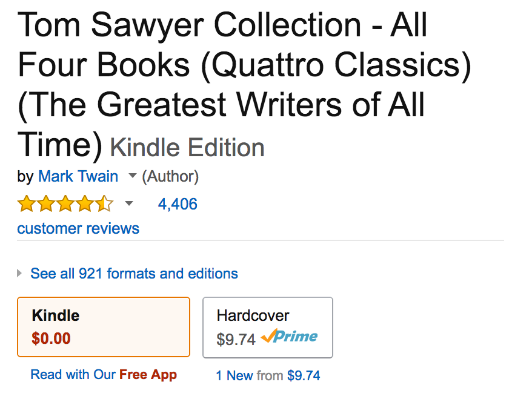Click "Read with Our Free App" link
Viewport: 532px width, 396px height.
tap(104, 374)
